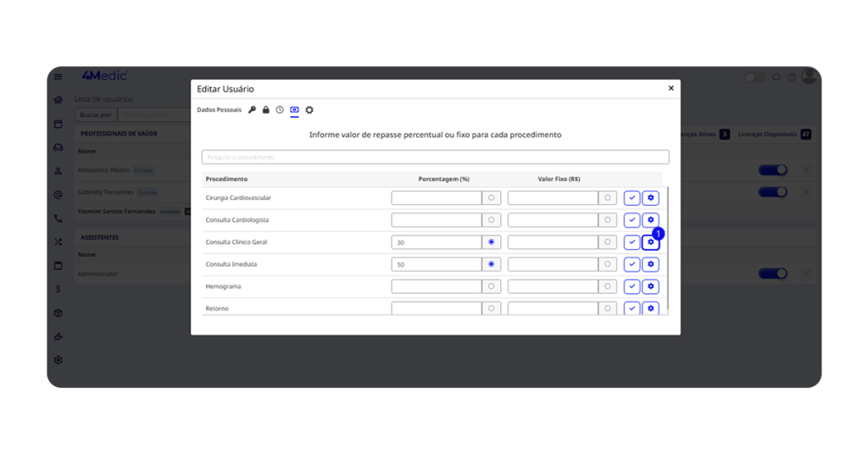The height and width of the screenshot is (455, 868).
Task: Click percentage field for Consulta Imediata
Action: pos(436,264)
